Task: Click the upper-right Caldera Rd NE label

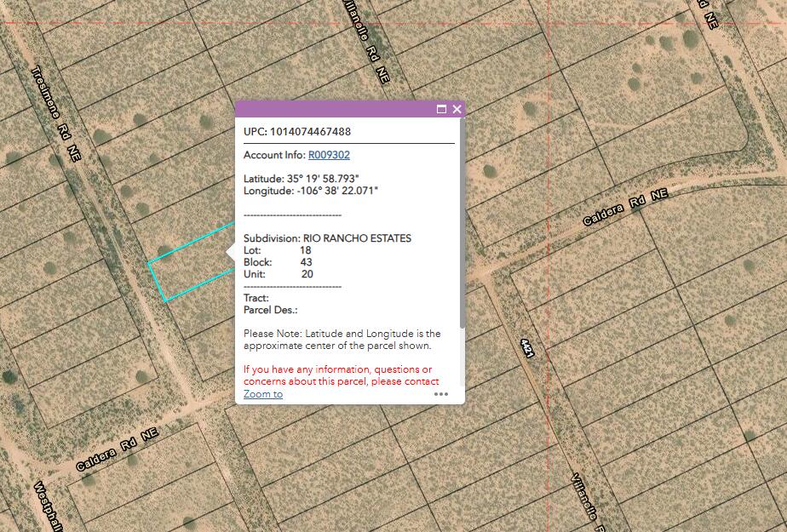Action: (x=624, y=208)
